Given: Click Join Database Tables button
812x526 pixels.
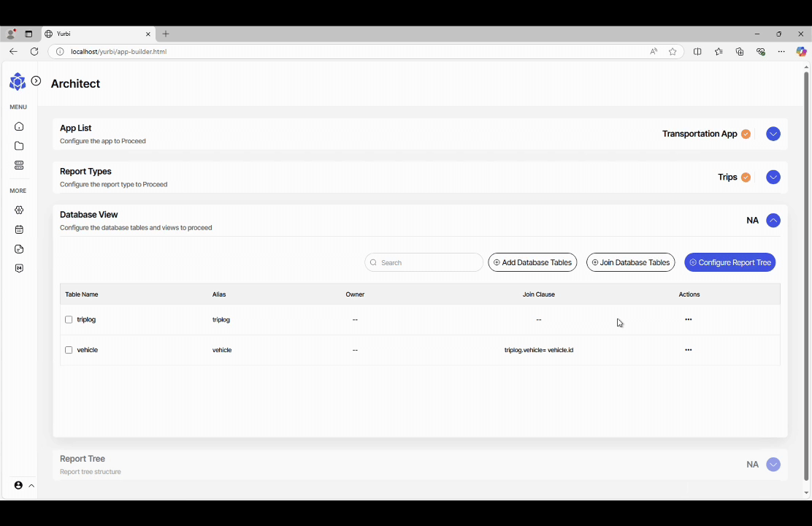Looking at the screenshot, I should coord(630,262).
